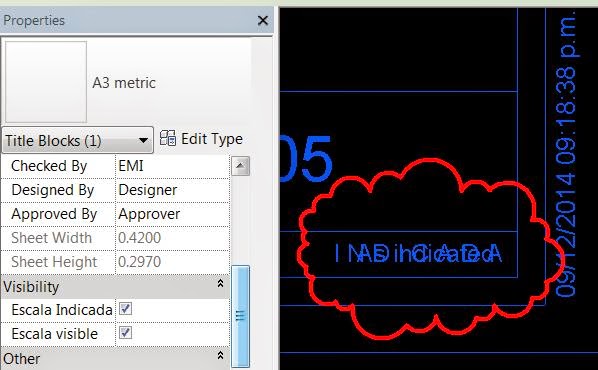Screen dimensions: 598x370
Task: Toggle the Escala Indicada checkbox
Action: click(125, 309)
